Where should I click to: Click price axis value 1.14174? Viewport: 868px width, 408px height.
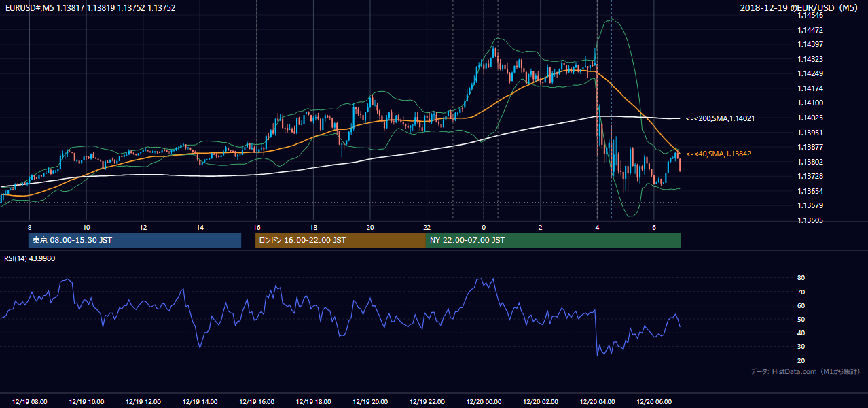pyautogui.click(x=810, y=88)
